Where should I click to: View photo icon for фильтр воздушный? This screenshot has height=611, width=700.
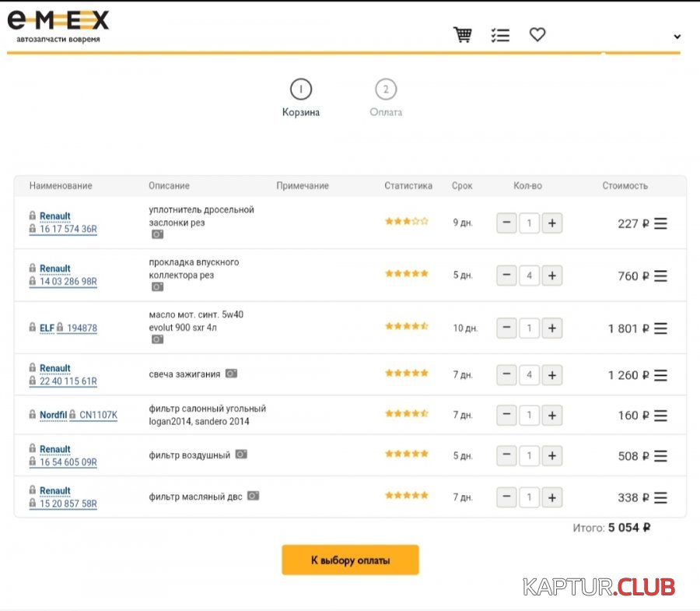click(241, 455)
